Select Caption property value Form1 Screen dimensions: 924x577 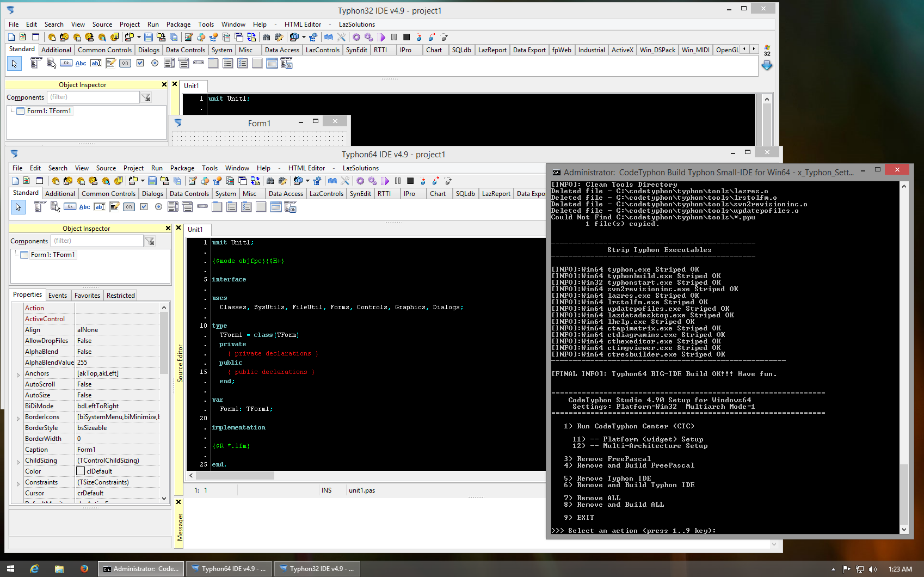point(118,450)
